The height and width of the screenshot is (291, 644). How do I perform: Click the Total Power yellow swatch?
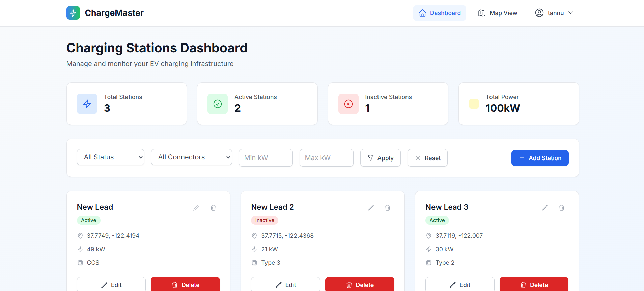coord(474,104)
